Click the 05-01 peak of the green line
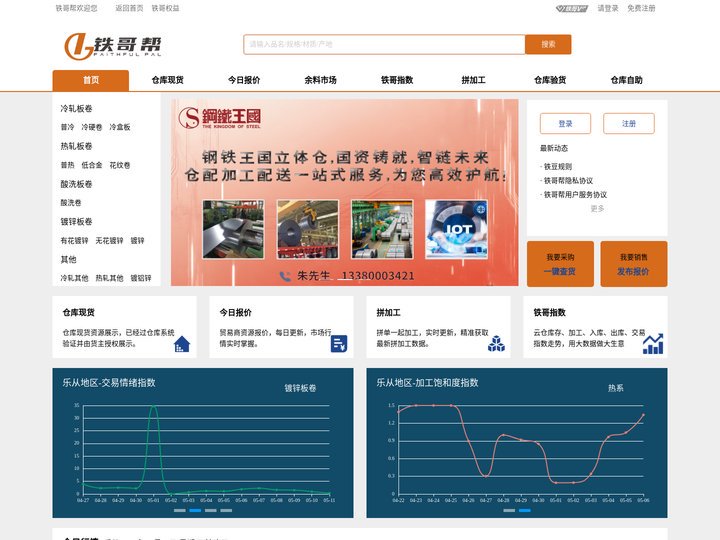The image size is (720, 540). [x=153, y=406]
